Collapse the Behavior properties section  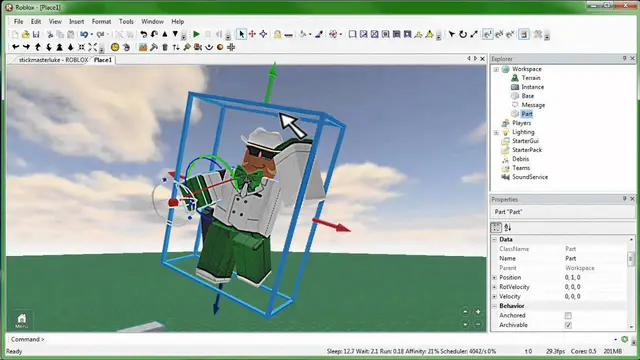pyautogui.click(x=495, y=306)
